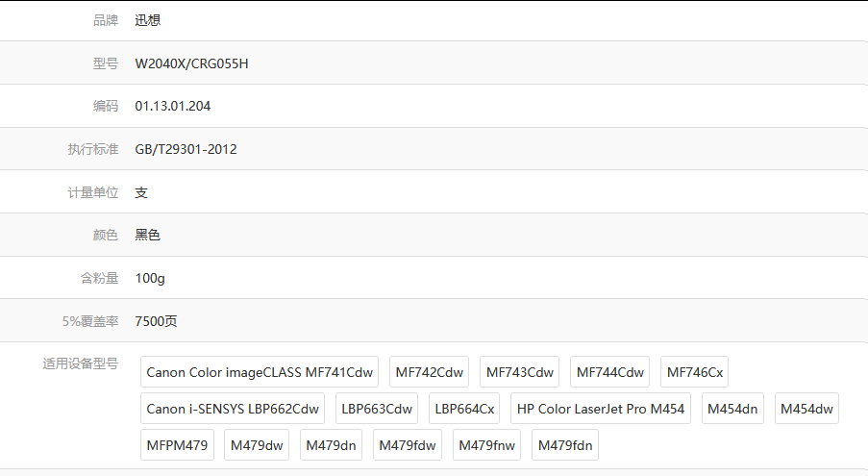Screen dimensions: 868x476
Task: Select the M479dn tag
Action: pyautogui.click(x=331, y=445)
